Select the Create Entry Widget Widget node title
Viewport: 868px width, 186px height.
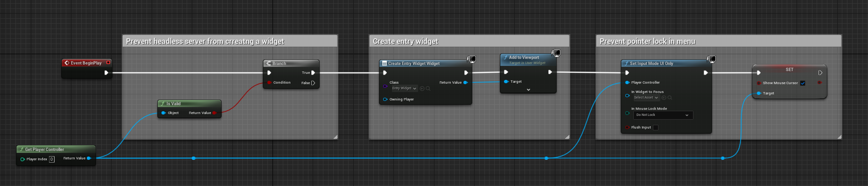pos(414,63)
